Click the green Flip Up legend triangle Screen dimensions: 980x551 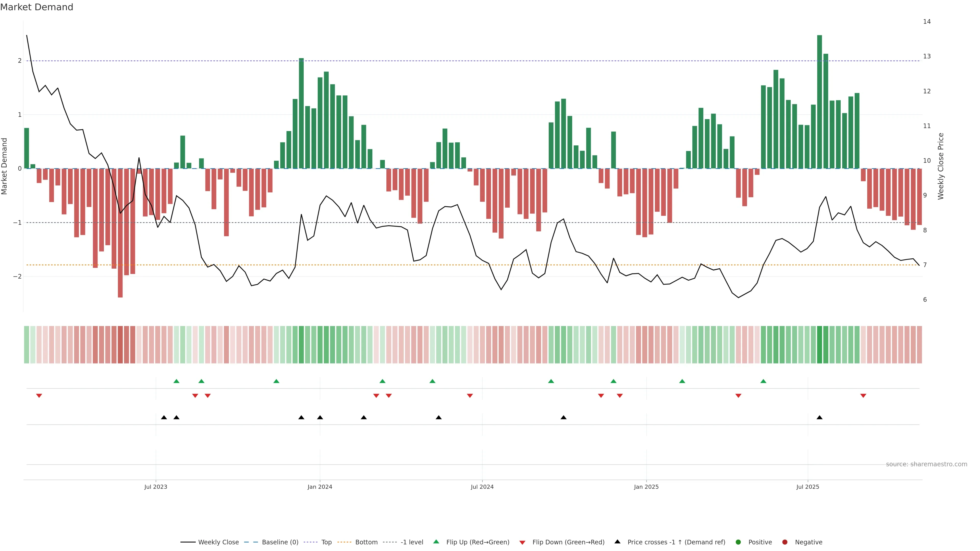point(436,542)
